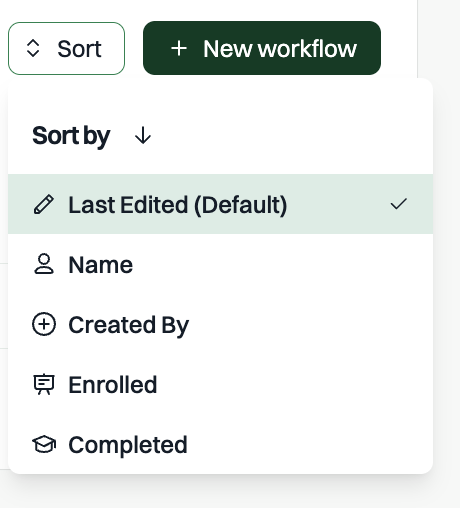This screenshot has height=508, width=460.
Task: Select the Last Edited (Default) sort option
Action: [220, 204]
